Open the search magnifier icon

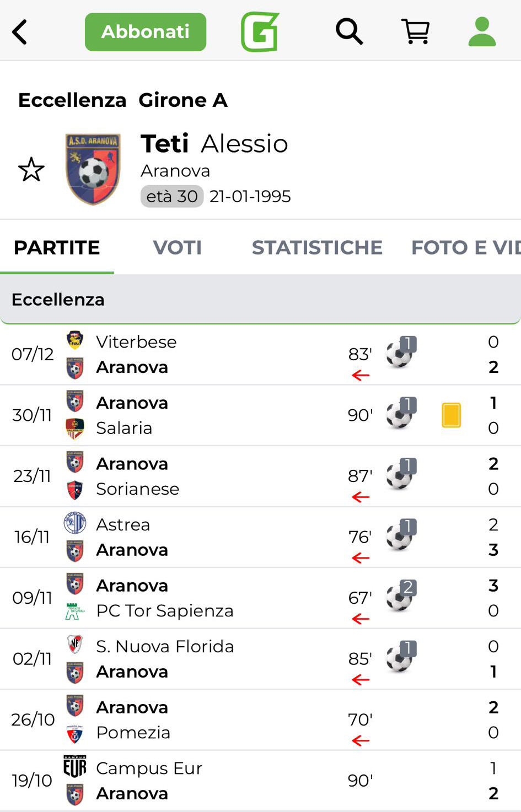(349, 32)
